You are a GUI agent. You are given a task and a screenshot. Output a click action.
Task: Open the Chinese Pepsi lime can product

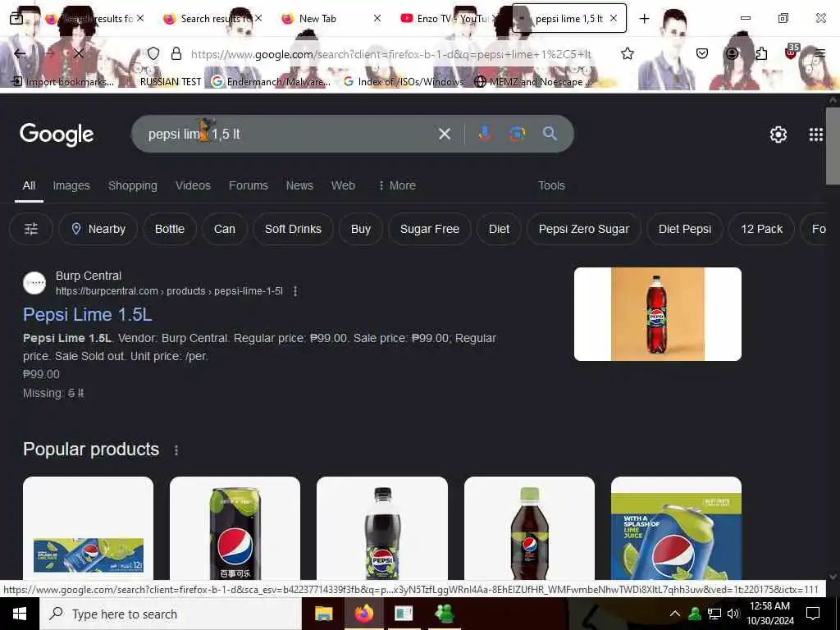pyautogui.click(x=235, y=529)
